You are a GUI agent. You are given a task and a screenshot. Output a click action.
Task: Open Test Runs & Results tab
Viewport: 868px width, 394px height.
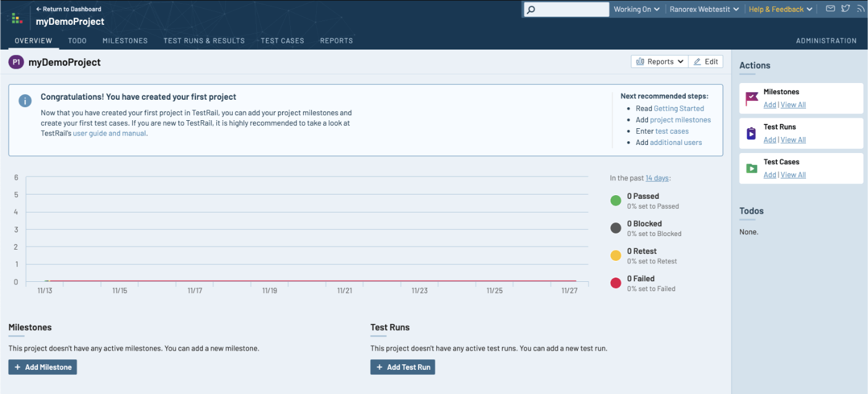pos(204,41)
